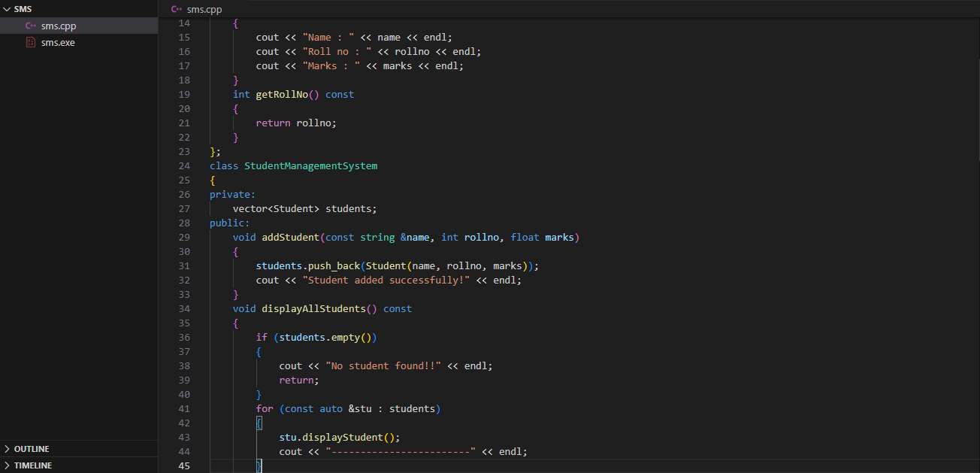Click 'addStudent' function name on line 29
The height and width of the screenshot is (473, 980).
pos(290,237)
